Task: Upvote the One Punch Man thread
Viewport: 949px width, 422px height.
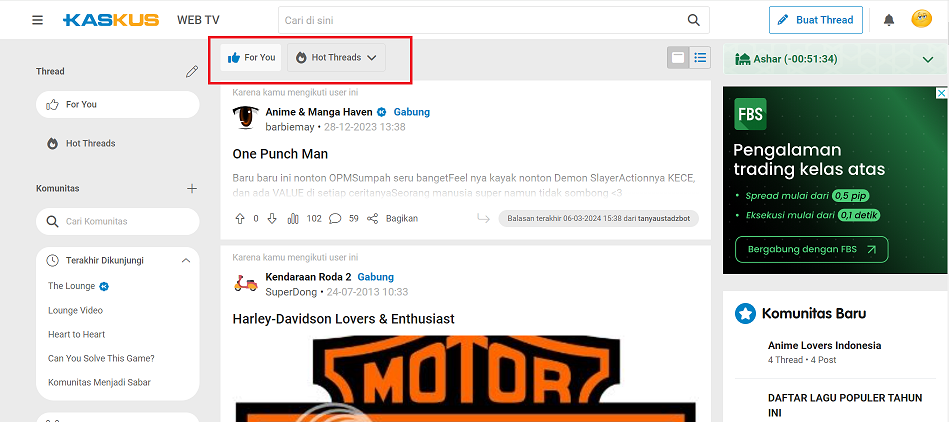Action: (x=239, y=219)
